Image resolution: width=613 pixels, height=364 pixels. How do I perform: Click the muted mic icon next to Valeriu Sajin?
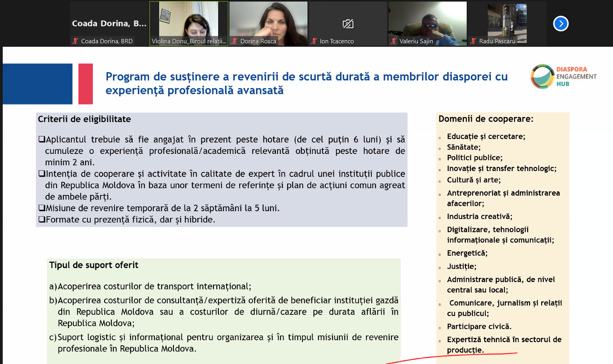[394, 41]
